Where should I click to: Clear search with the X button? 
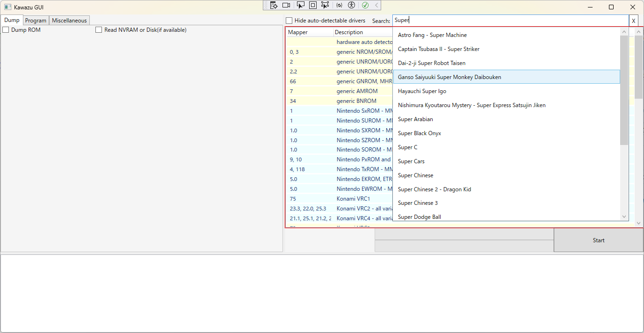coord(634,21)
